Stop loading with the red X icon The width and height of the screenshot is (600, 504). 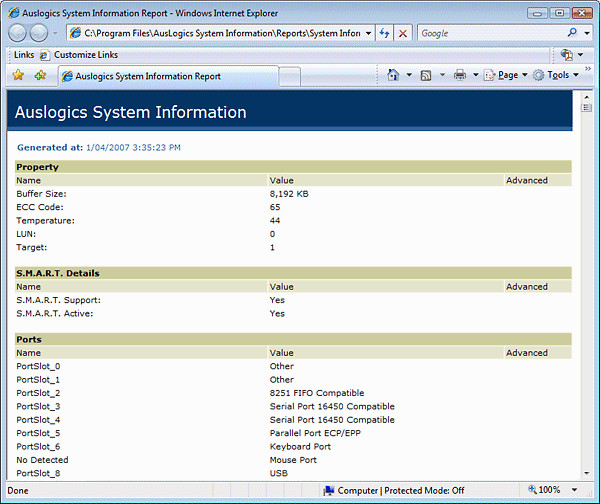point(403,33)
